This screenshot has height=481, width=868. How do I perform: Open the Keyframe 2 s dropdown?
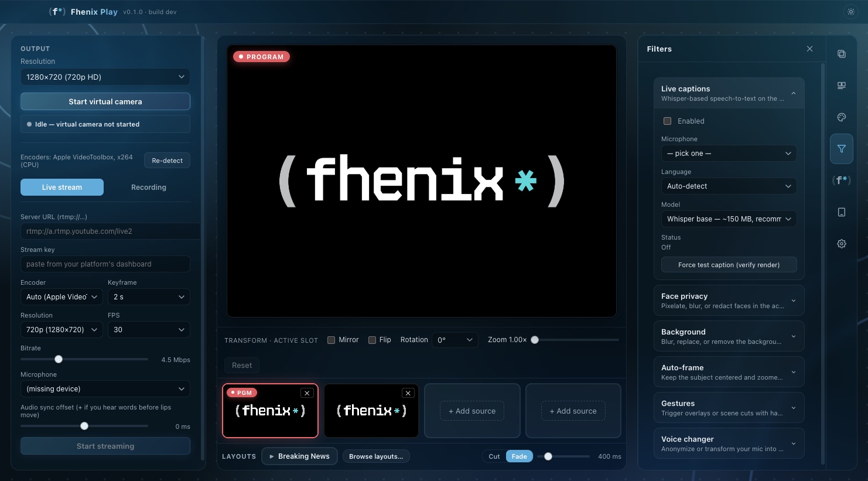click(x=149, y=297)
